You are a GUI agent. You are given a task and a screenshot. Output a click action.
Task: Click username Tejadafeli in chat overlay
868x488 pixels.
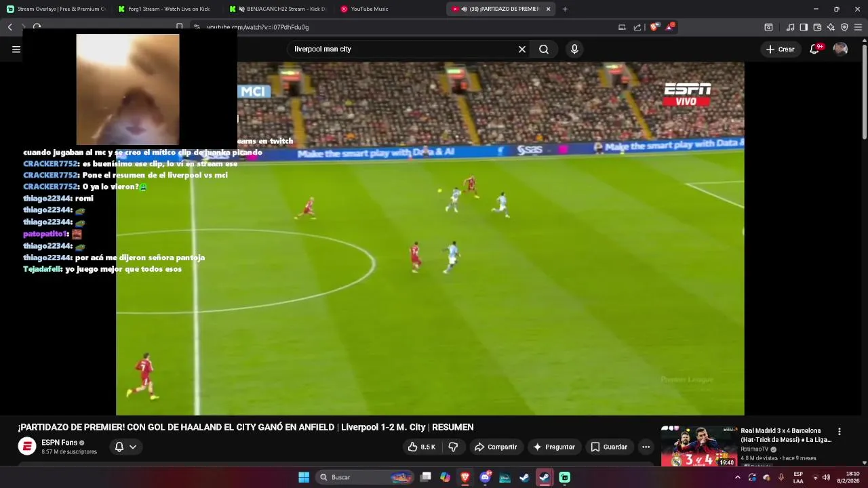pyautogui.click(x=42, y=269)
